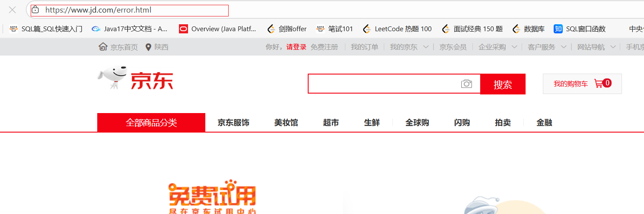The width and height of the screenshot is (644, 214).
Task: Click the 剑指offer bookmark favicon
Action: [271, 29]
